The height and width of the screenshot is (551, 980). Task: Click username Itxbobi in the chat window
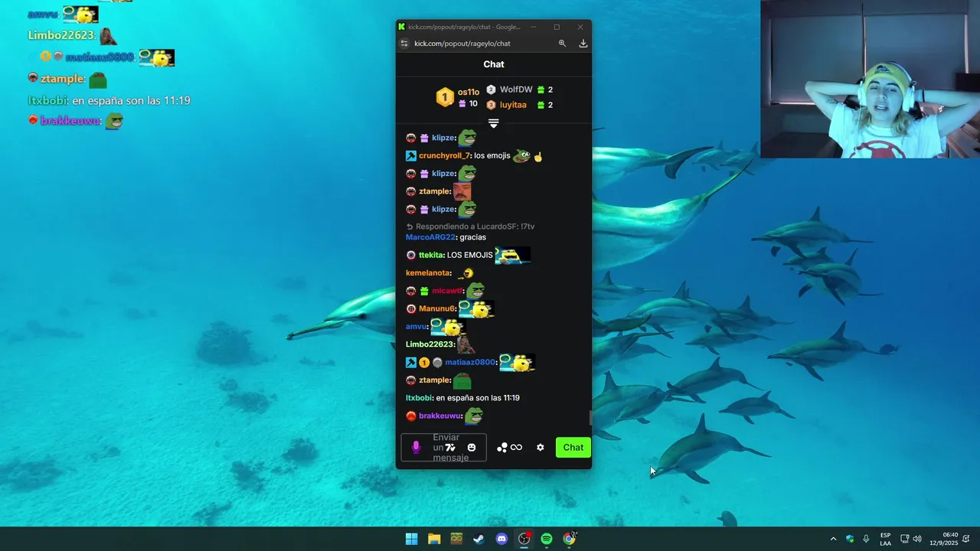419,398
